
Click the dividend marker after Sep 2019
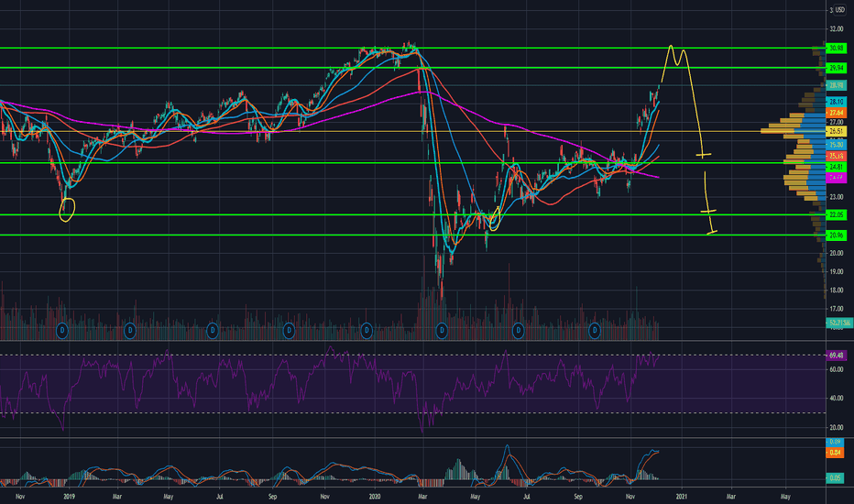click(x=289, y=330)
